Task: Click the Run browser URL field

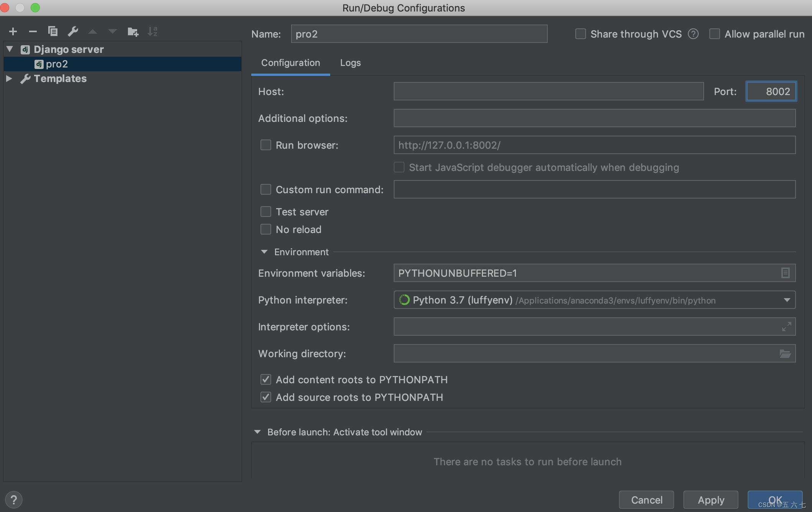Action: (594, 145)
